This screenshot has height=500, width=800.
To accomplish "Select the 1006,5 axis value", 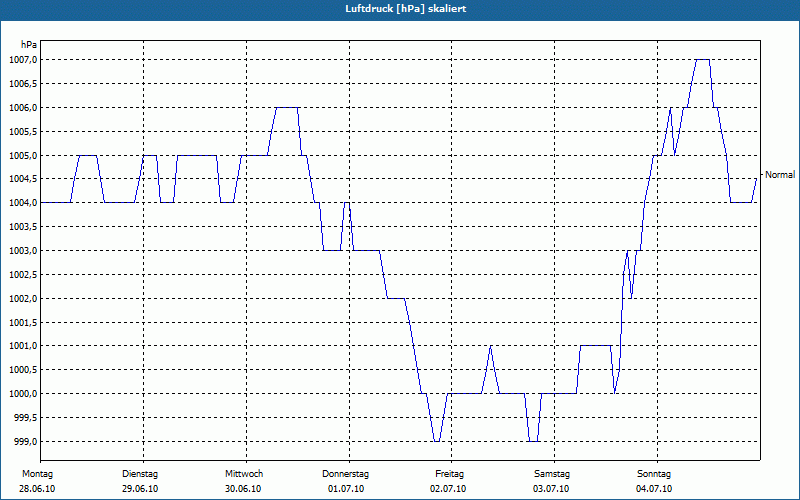I will (x=23, y=84).
